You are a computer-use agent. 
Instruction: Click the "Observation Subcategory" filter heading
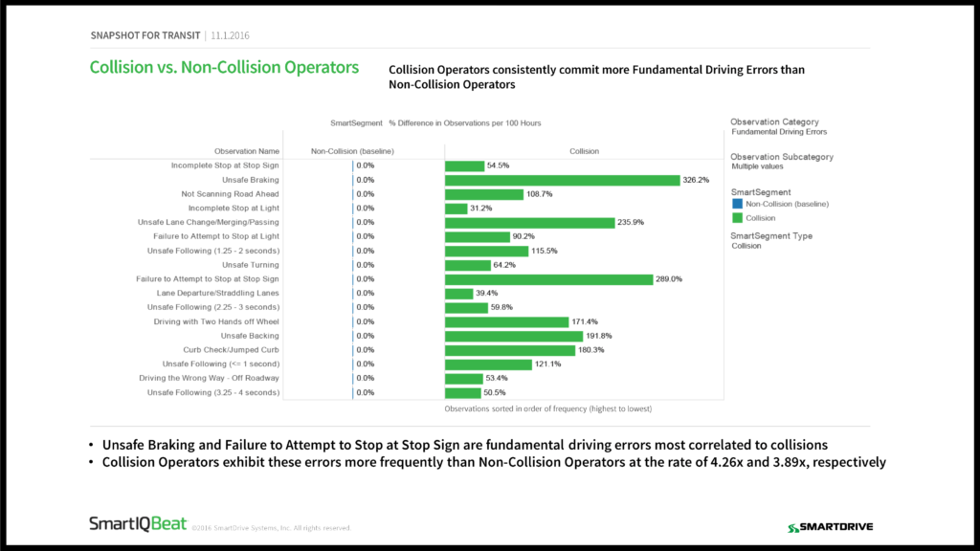point(782,157)
